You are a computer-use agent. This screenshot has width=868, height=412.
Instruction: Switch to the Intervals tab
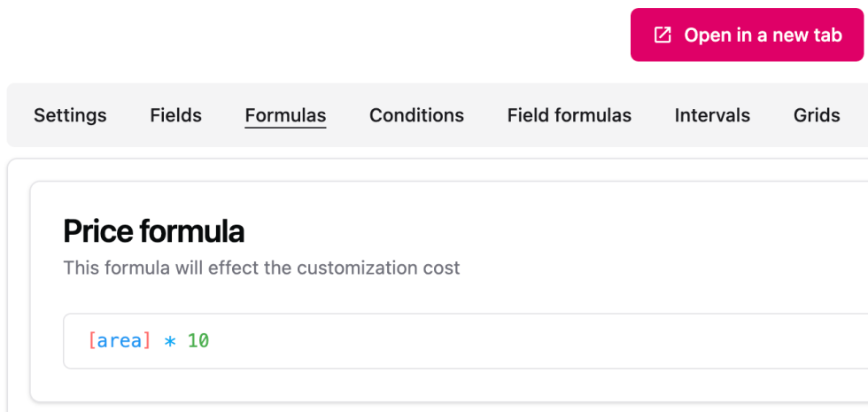coord(712,115)
